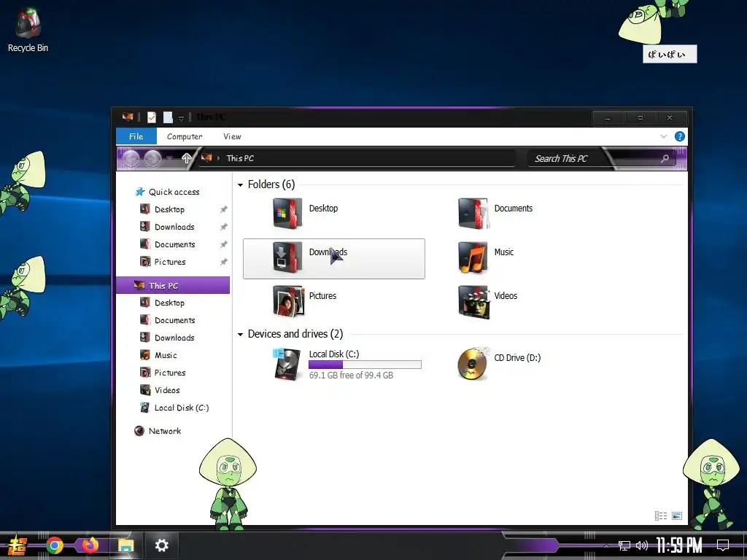Open recent locations dropdown arrow

click(x=169, y=159)
